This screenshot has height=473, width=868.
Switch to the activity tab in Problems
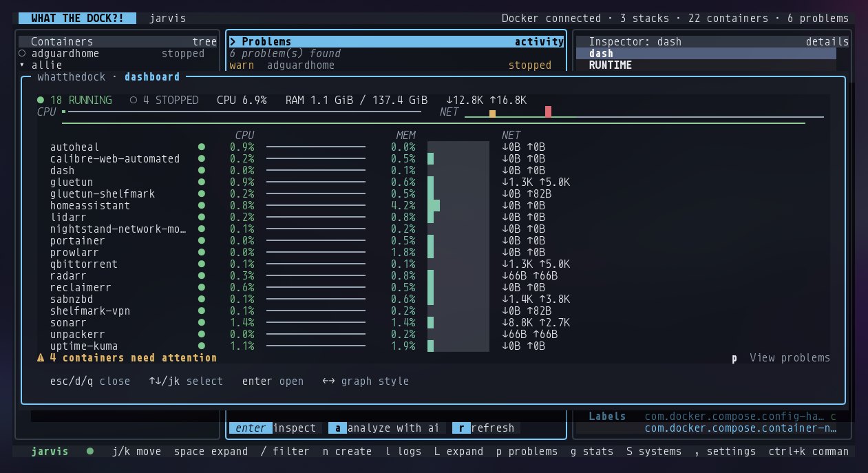(539, 42)
